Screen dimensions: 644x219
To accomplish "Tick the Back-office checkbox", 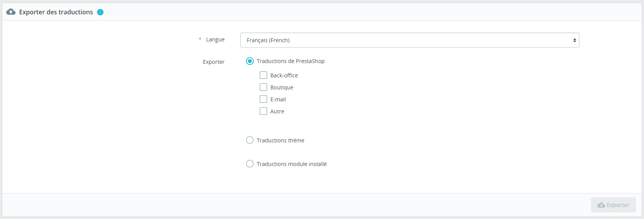I will (x=263, y=75).
